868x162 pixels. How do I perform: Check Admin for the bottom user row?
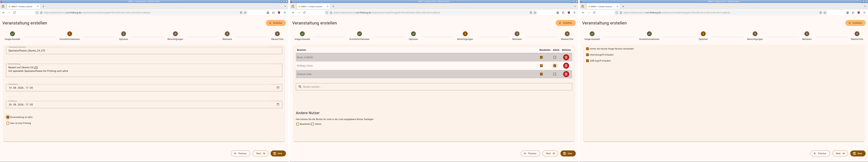pos(555,74)
